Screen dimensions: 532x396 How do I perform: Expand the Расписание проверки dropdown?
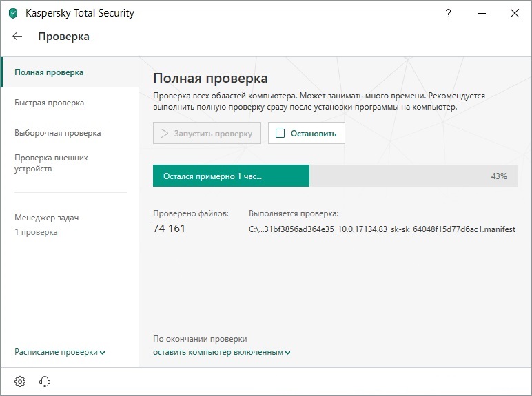tap(57, 352)
